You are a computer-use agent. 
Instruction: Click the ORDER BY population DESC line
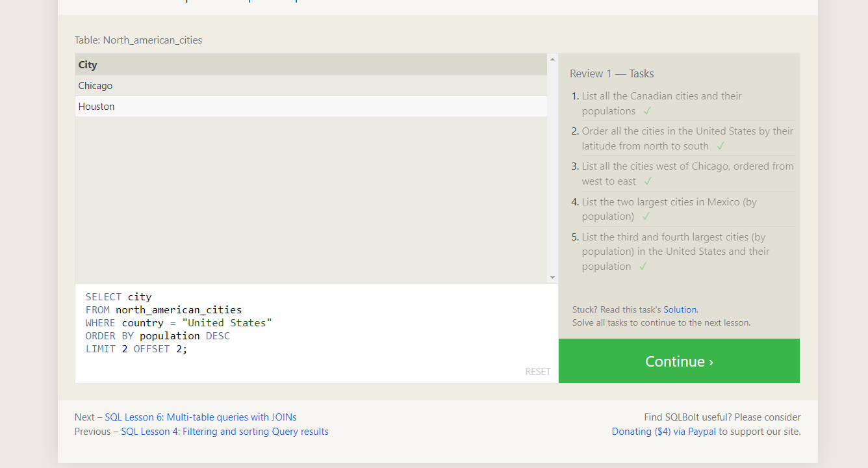click(158, 336)
